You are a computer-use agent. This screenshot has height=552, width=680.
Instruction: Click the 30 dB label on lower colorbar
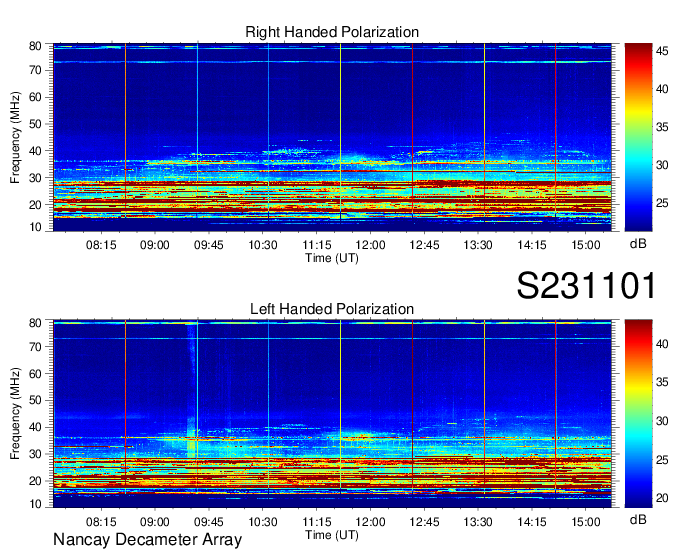tap(662, 421)
